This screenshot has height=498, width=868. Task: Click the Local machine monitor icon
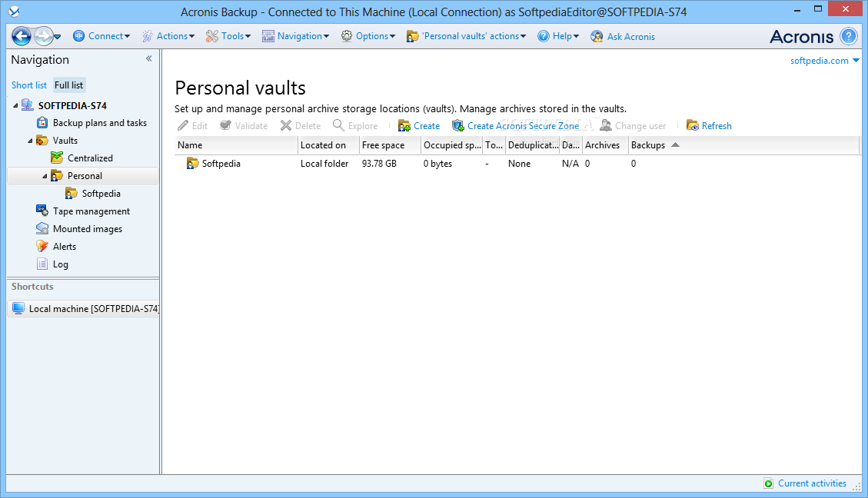tap(18, 308)
